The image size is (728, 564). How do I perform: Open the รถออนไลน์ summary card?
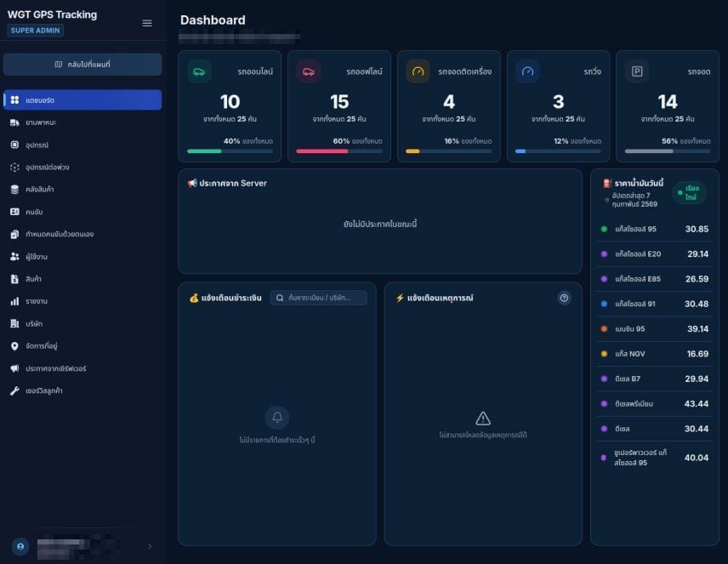[x=230, y=106]
